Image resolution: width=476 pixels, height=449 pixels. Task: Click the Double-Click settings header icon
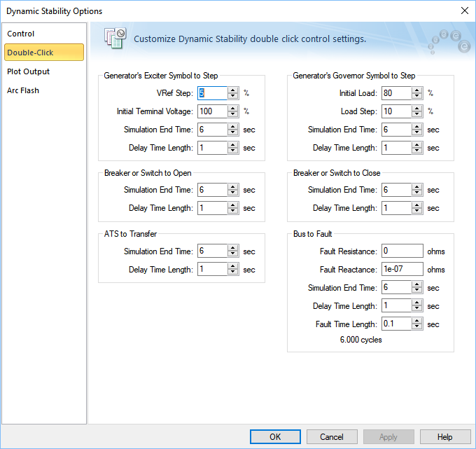click(x=114, y=39)
